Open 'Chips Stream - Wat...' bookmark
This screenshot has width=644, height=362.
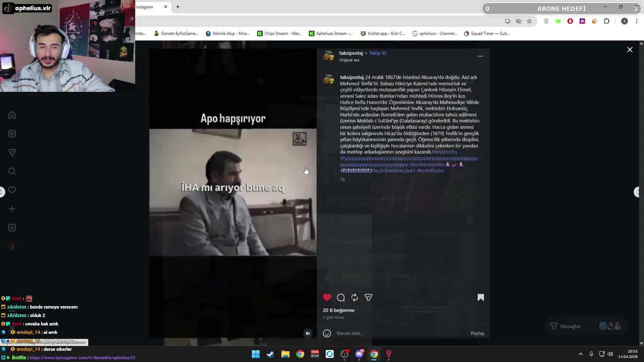click(x=279, y=34)
